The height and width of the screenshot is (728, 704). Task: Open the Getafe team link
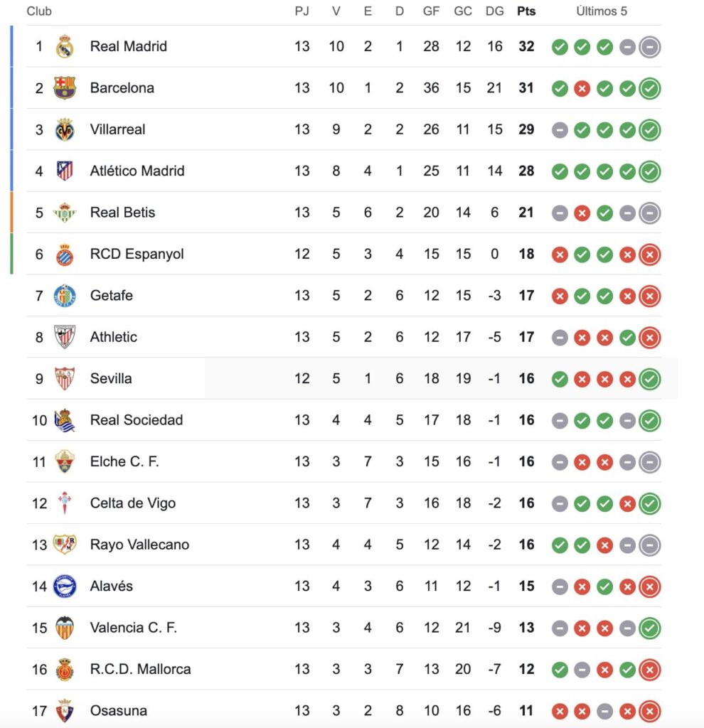[x=111, y=295]
